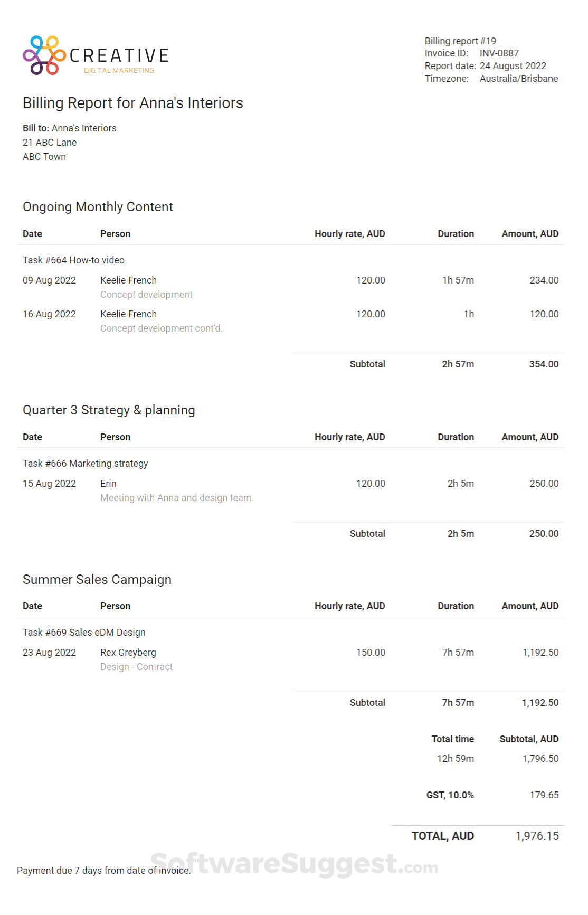Select the report date 24 August 2022
Viewport: 588px width, 915px height.
(513, 66)
